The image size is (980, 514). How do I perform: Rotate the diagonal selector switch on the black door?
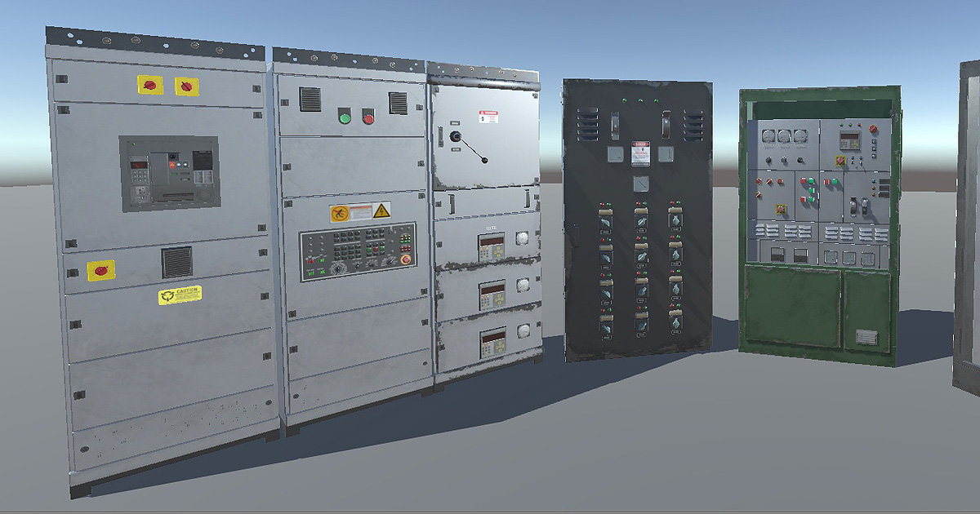(x=640, y=183)
